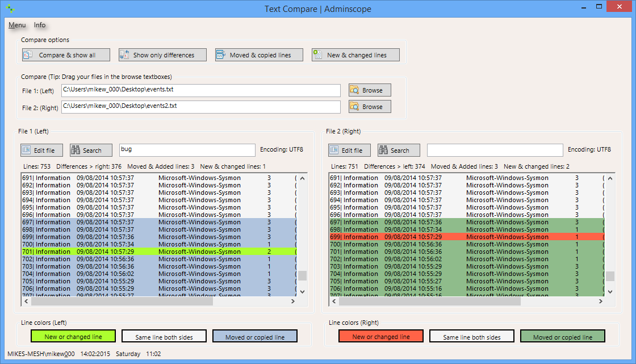Screen dimensions: 636x364
Task: Select highlighted line 701 in left list
Action: pyautogui.click(x=159, y=252)
